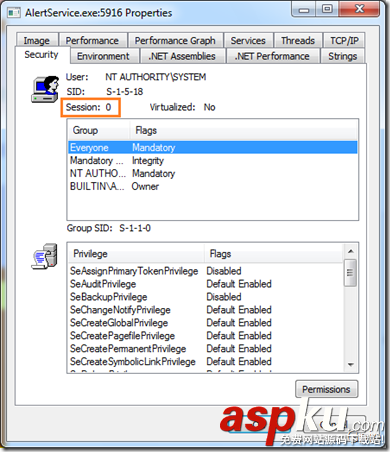
Task: Switch to the Performance tab
Action: click(x=92, y=40)
